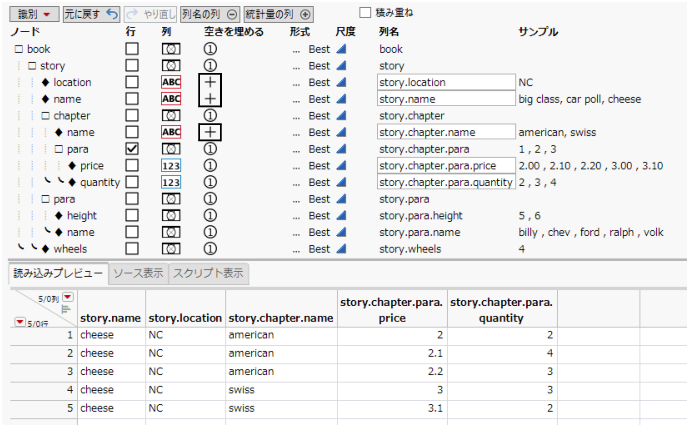Click the fill plus icon for story.chapter.name
The height and width of the screenshot is (427, 689).
210,132
